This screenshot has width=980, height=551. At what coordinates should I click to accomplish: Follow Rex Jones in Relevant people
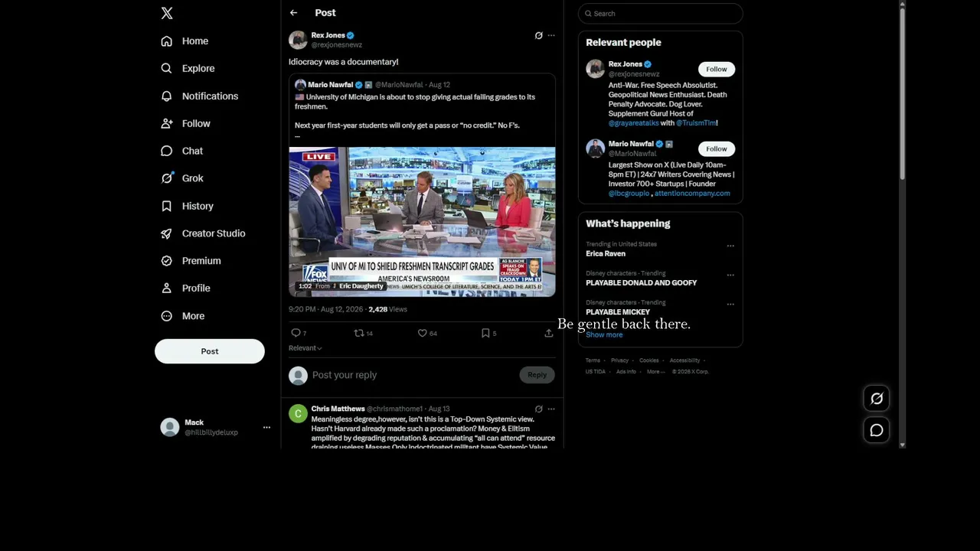click(x=717, y=69)
